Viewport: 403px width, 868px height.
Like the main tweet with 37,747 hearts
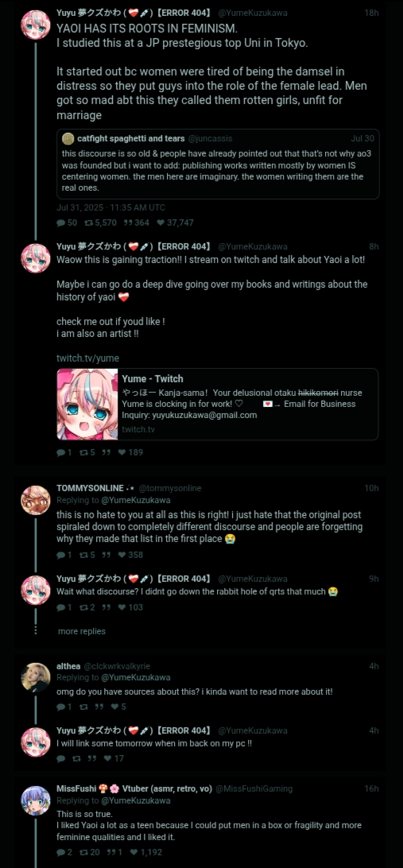point(161,223)
